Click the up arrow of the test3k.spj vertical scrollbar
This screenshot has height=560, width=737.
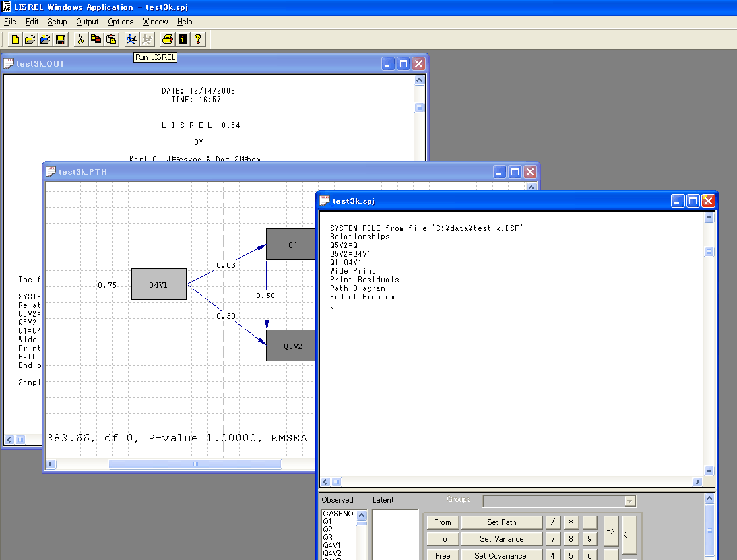(x=709, y=218)
